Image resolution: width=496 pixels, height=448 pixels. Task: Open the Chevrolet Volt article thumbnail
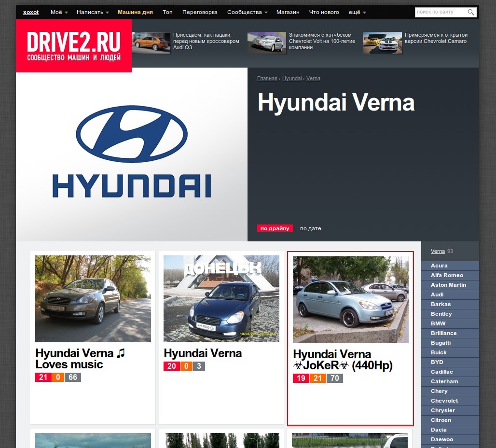click(x=267, y=42)
